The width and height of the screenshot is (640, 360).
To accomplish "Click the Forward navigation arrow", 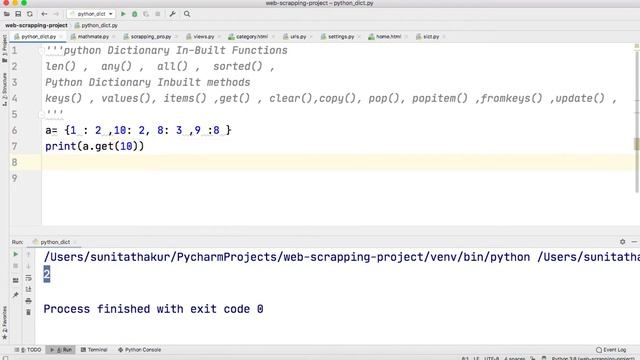I will (56, 14).
